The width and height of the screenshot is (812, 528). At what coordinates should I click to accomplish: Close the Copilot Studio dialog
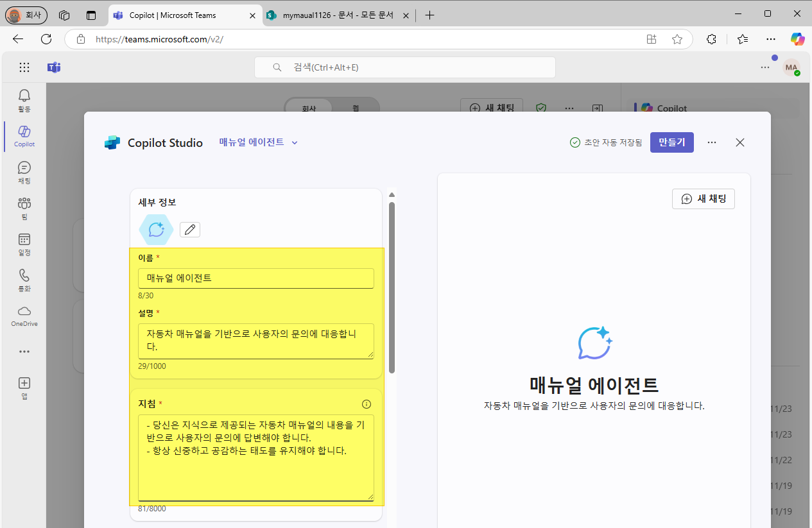pos(740,142)
